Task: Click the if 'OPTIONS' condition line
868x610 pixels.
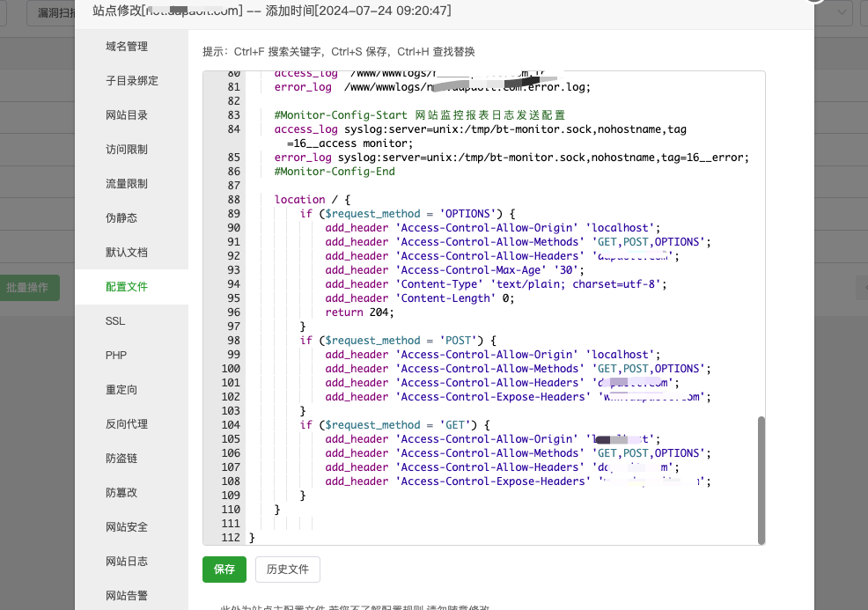Action: tap(408, 214)
